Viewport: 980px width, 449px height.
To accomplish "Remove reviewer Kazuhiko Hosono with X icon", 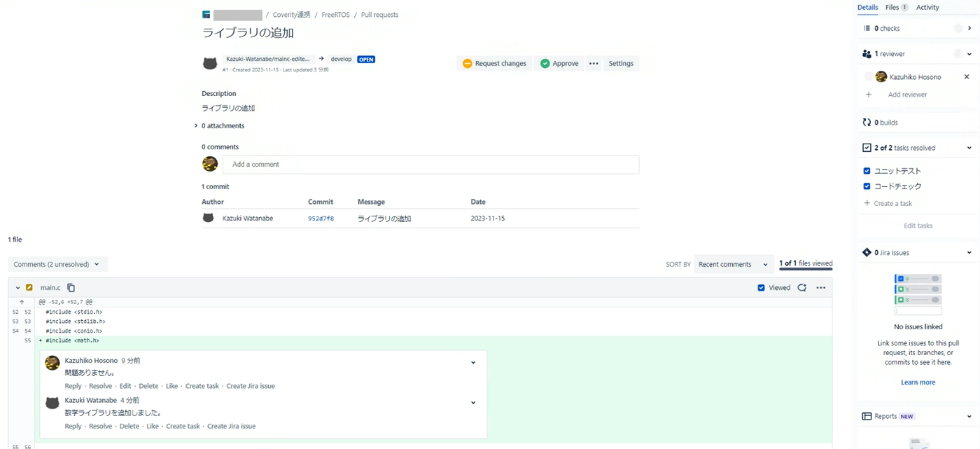I will (x=967, y=77).
